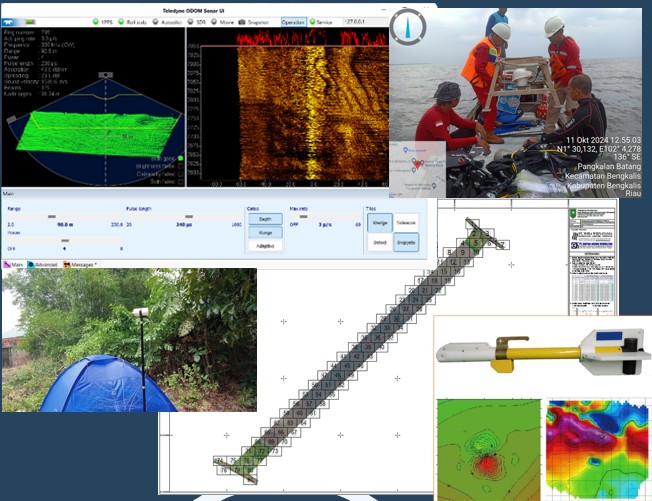This screenshot has height=501, width=652.
Task: Click the Adaptive gates button
Action: (265, 246)
